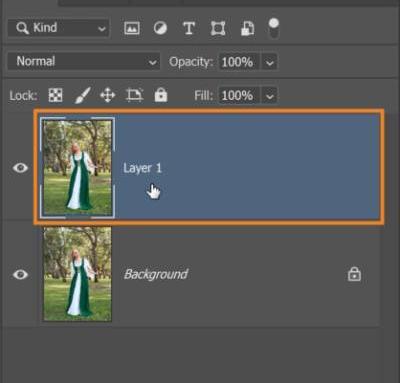Open the Normal blend mode dropdown
This screenshot has height=383, width=400.
click(x=84, y=62)
